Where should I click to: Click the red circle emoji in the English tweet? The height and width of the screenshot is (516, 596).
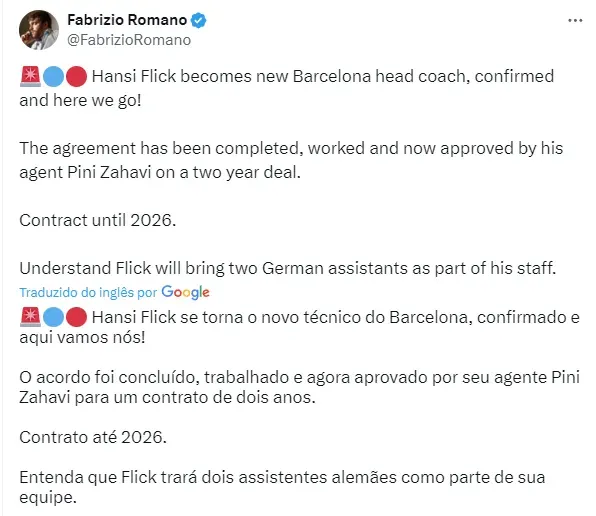coord(76,76)
